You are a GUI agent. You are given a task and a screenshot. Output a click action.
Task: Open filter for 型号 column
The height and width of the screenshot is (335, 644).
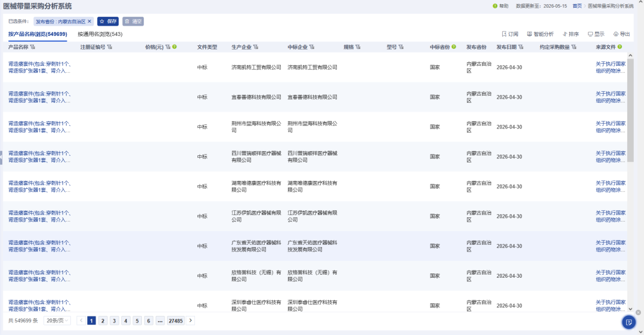tap(401, 47)
